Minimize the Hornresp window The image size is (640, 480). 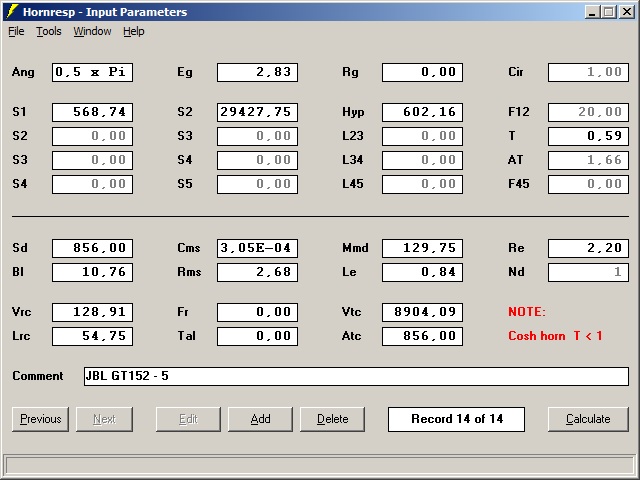click(x=594, y=12)
